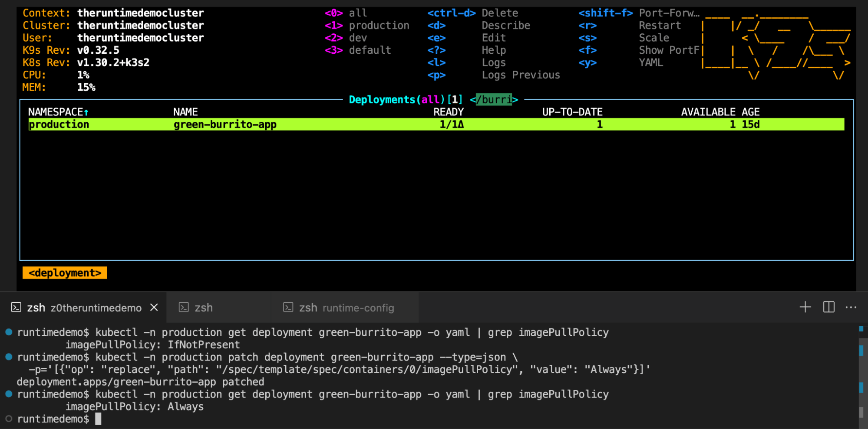
Task: Click the production namespace cell
Action: point(59,124)
